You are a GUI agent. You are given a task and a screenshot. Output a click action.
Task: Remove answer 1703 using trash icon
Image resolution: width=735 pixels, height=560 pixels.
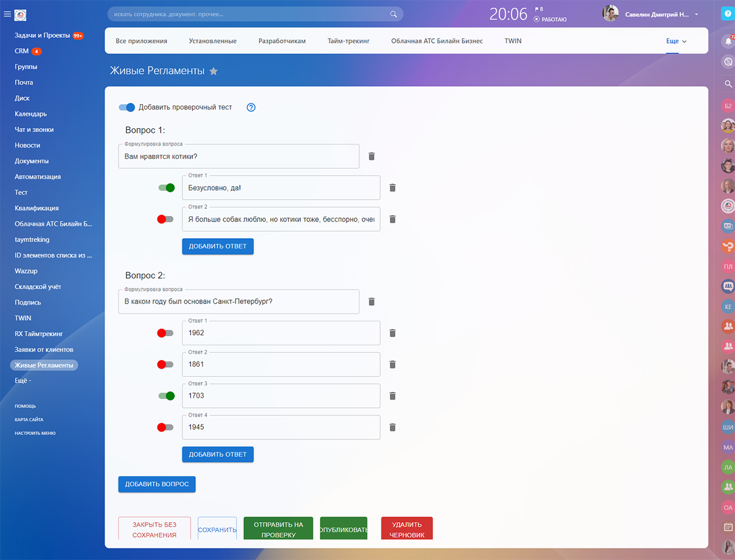click(x=393, y=396)
